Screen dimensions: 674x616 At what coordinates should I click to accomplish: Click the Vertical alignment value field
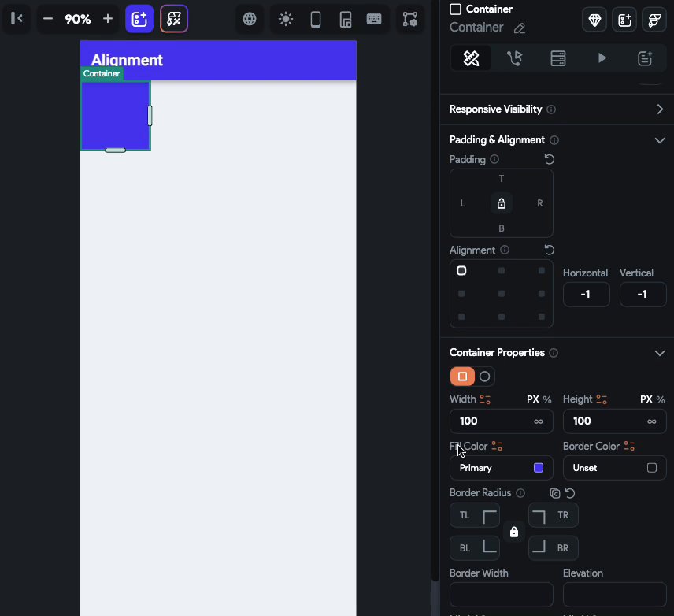click(643, 295)
